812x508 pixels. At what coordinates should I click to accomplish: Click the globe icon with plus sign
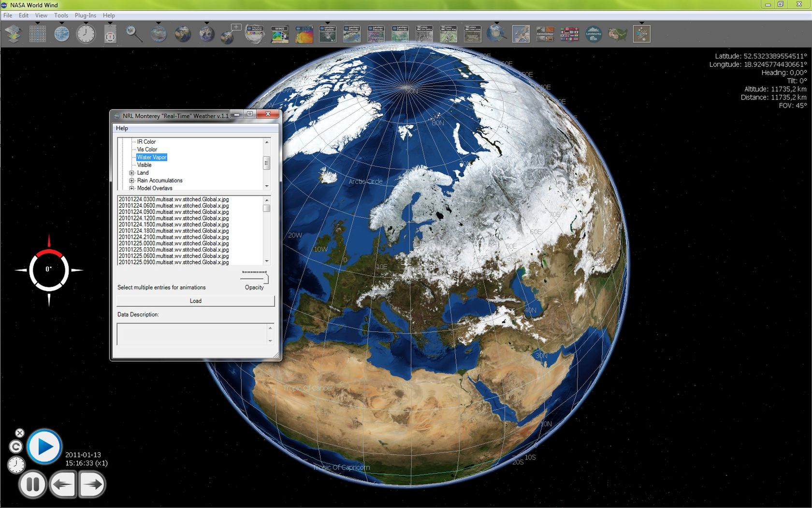pyautogui.click(x=231, y=34)
